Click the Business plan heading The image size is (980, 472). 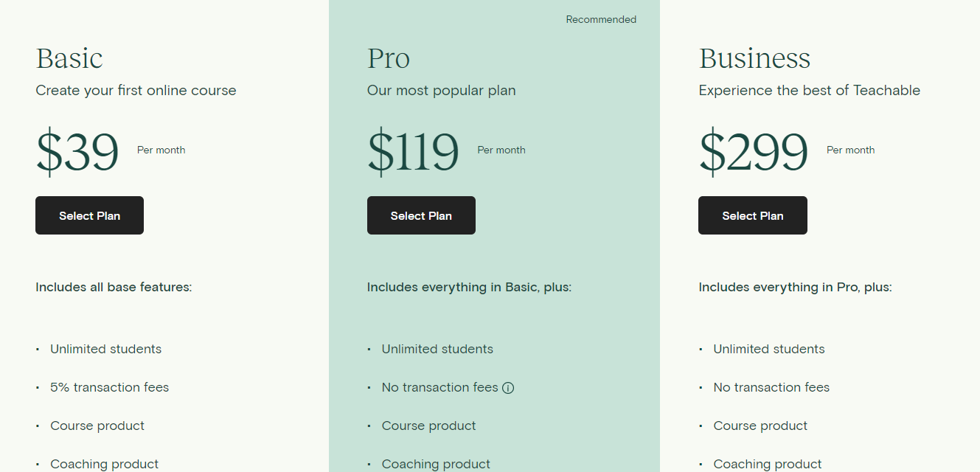click(x=754, y=58)
